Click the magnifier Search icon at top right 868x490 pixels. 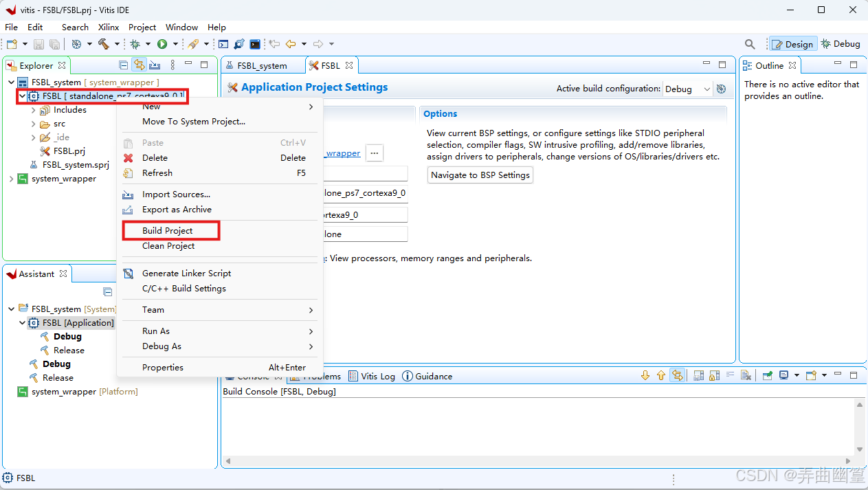click(750, 44)
